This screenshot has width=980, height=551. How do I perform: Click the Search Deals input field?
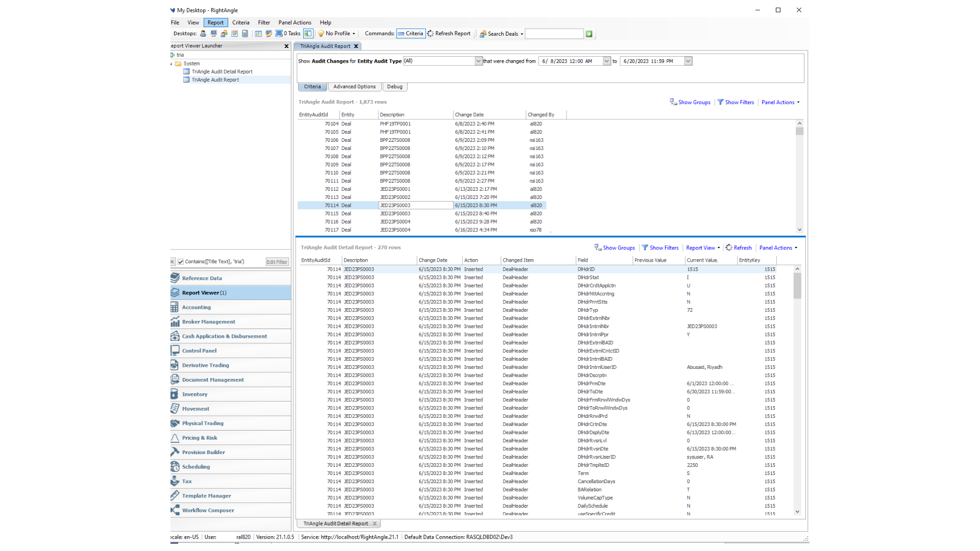tap(554, 34)
